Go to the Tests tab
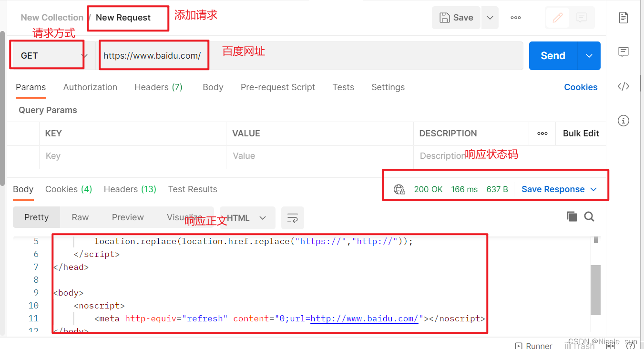This screenshot has width=644, height=349. point(343,87)
